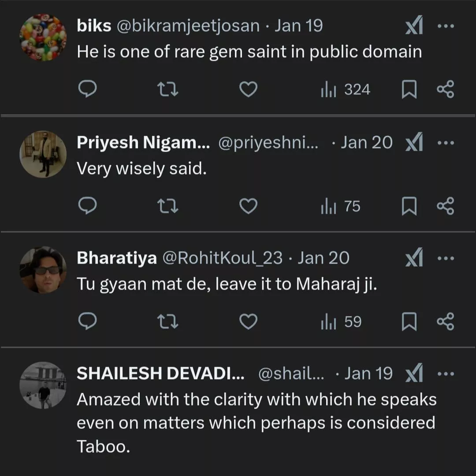The image size is (476, 476).
Task: Open more options on Priyesh Nigam's tweet
Action: click(x=445, y=142)
